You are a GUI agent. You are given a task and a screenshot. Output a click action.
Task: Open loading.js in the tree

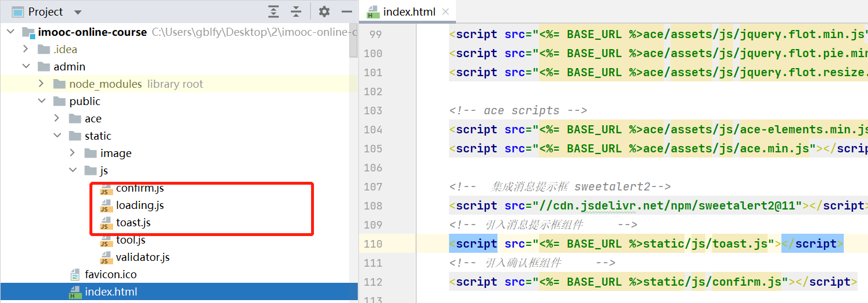tap(140, 205)
